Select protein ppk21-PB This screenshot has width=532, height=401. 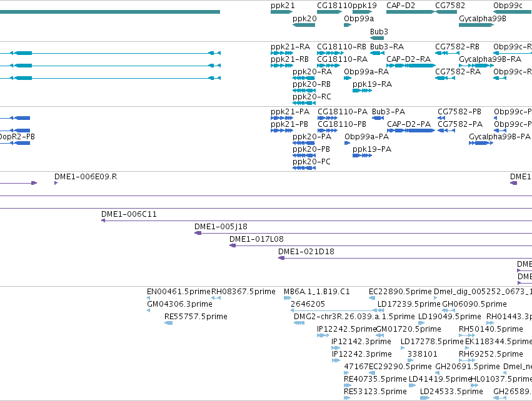pos(282,131)
